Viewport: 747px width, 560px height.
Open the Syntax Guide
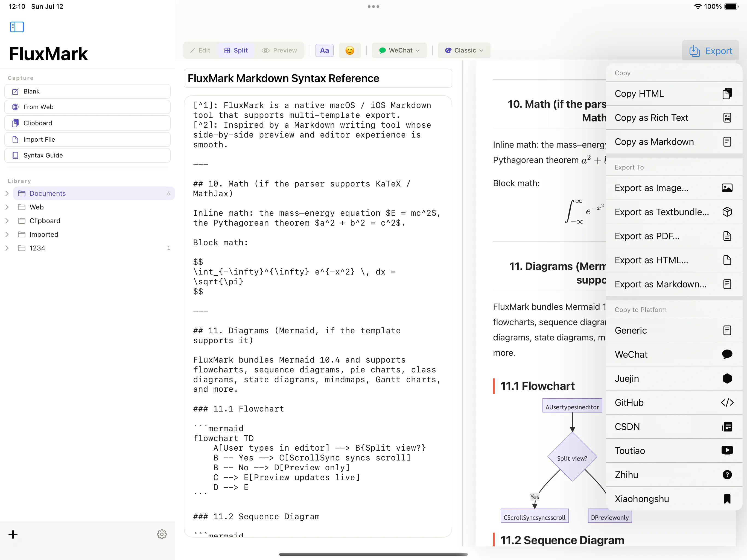click(87, 155)
